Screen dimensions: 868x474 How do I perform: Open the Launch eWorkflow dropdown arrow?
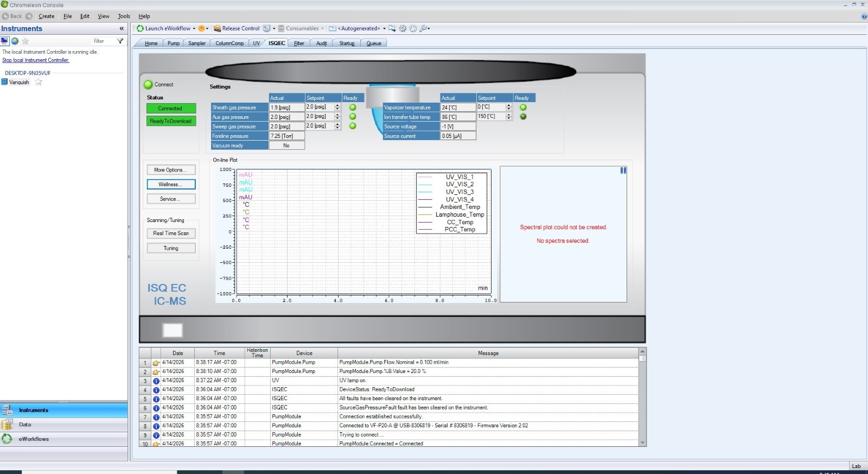(x=194, y=29)
